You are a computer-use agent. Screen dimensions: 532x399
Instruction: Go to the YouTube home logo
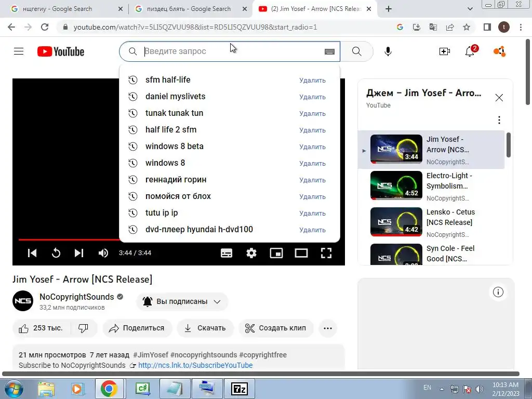61,51
